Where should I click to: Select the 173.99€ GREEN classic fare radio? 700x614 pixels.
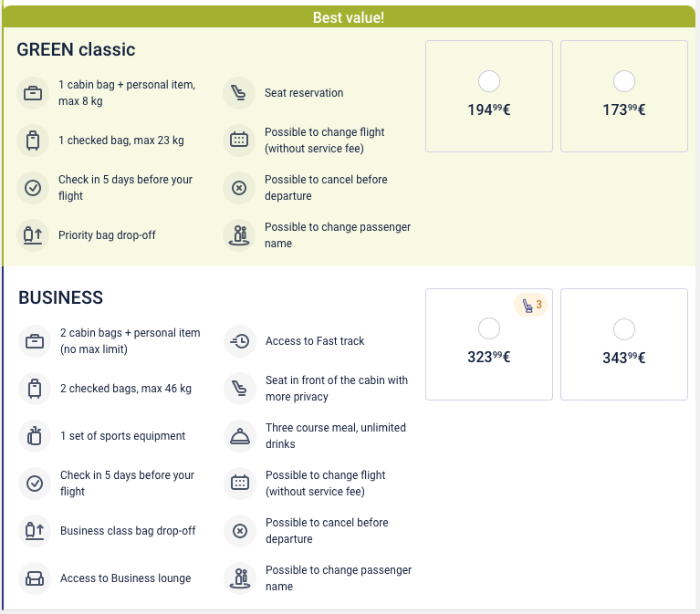pos(623,81)
